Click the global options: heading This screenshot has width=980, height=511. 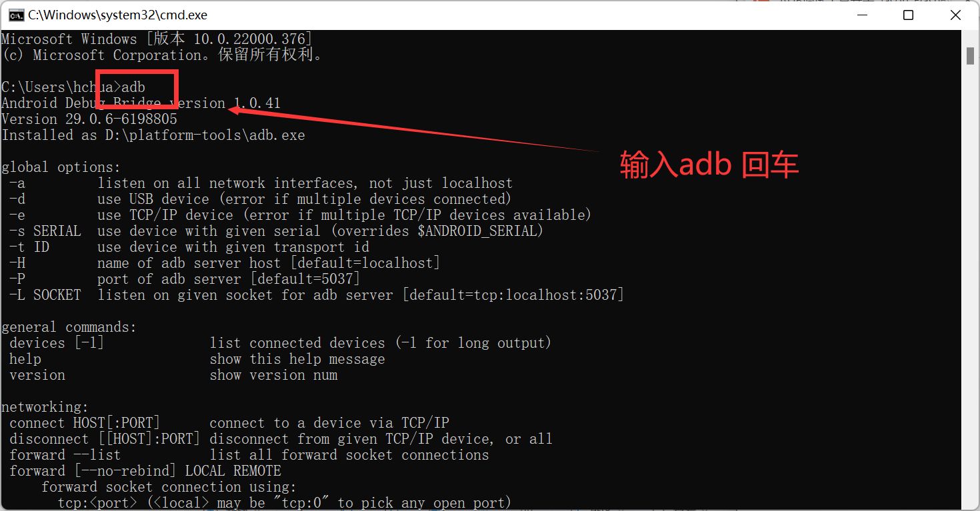coord(61,167)
